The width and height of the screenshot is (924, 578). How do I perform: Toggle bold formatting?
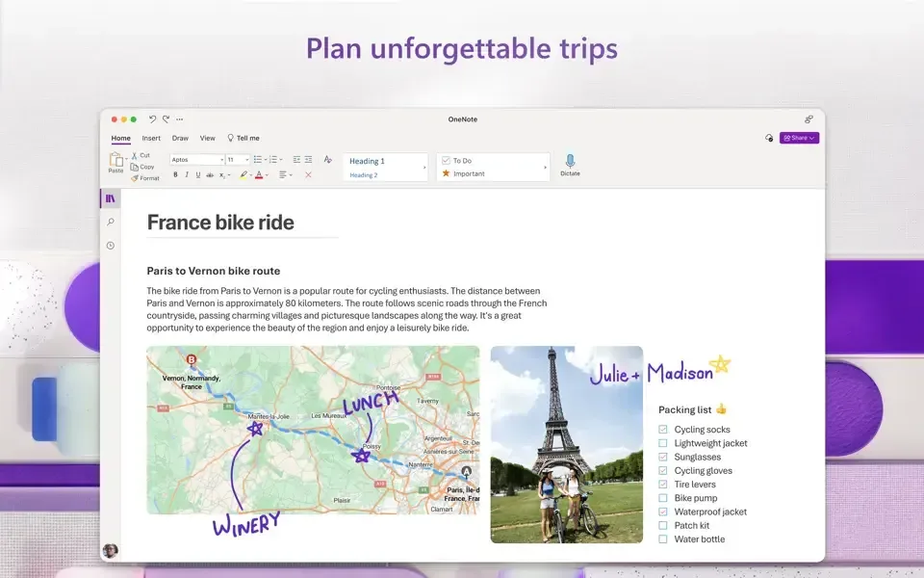[x=175, y=174]
